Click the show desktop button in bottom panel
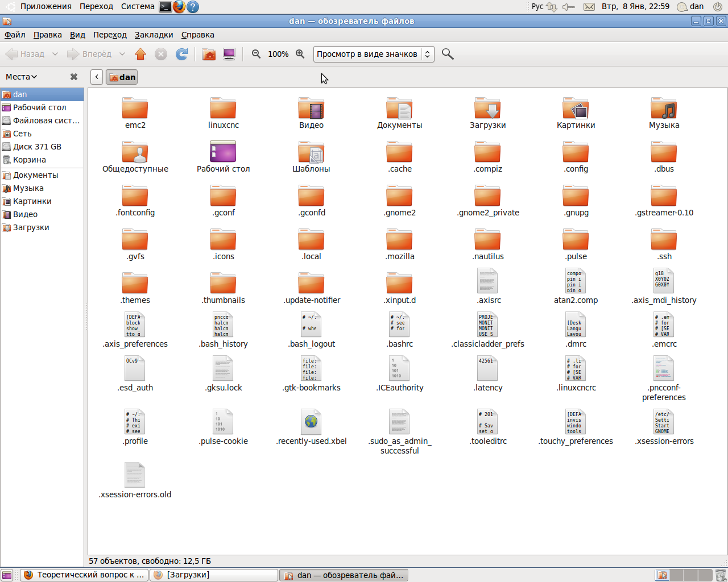Screen dimensions: 728x582 click(7, 575)
